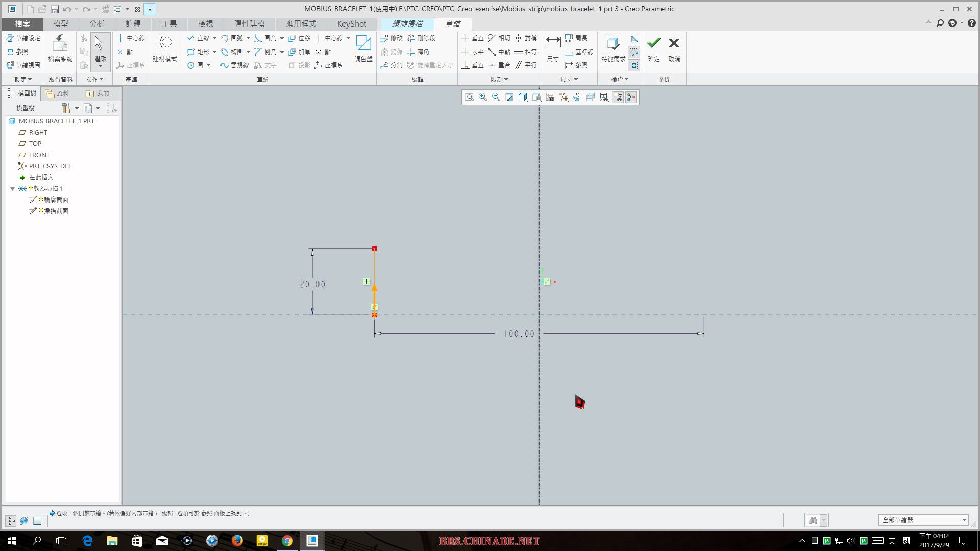Select the 橢圓 ellipse tool
The height and width of the screenshot is (551, 980).
pos(232,52)
